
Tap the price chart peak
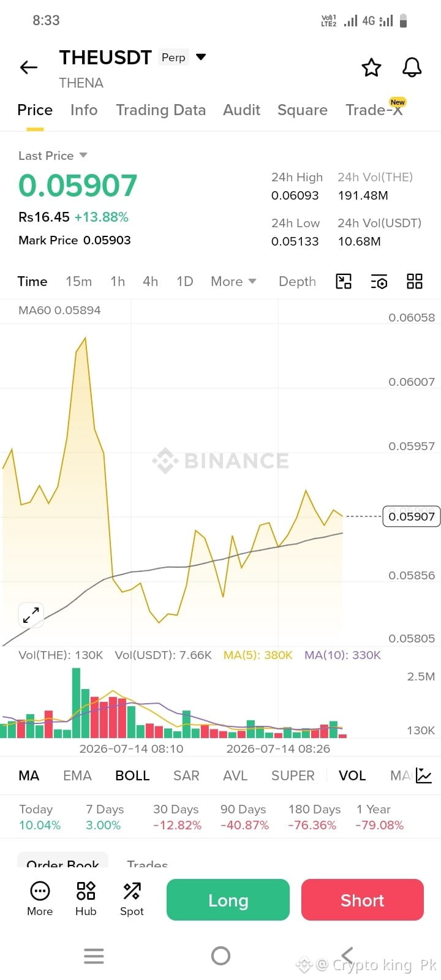click(x=85, y=338)
